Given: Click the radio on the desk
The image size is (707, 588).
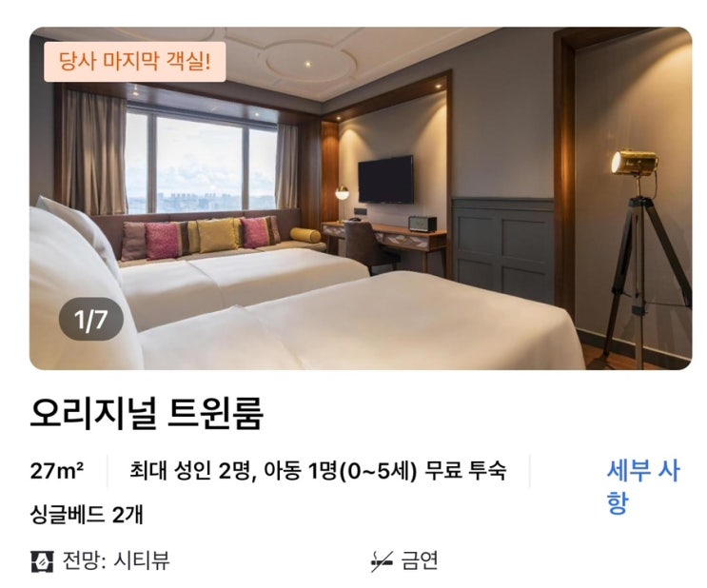Looking at the screenshot, I should tap(422, 224).
